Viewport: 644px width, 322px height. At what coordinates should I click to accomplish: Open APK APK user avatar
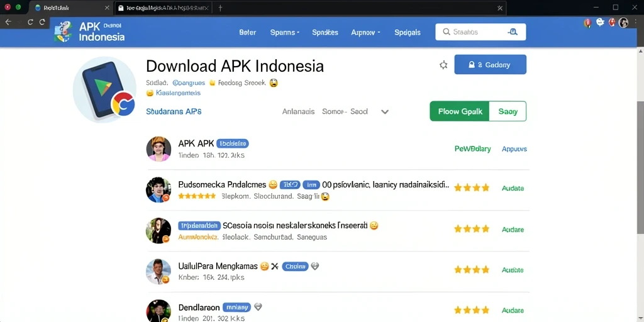pos(158,148)
